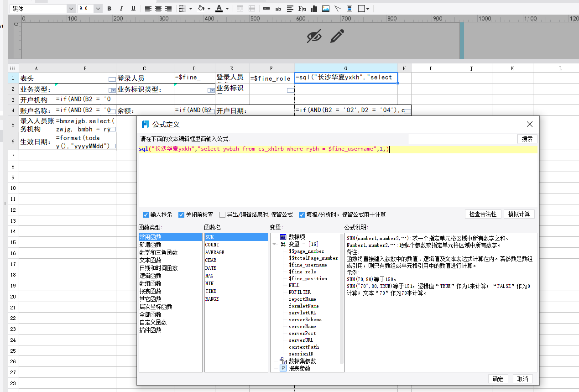Select 数据集参数 tree item
This screenshot has width=579, height=392.
coord(302,361)
